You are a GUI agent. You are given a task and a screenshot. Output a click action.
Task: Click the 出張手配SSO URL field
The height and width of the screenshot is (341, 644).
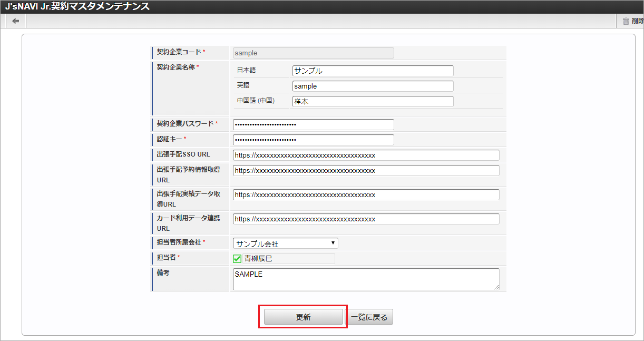[366, 155]
